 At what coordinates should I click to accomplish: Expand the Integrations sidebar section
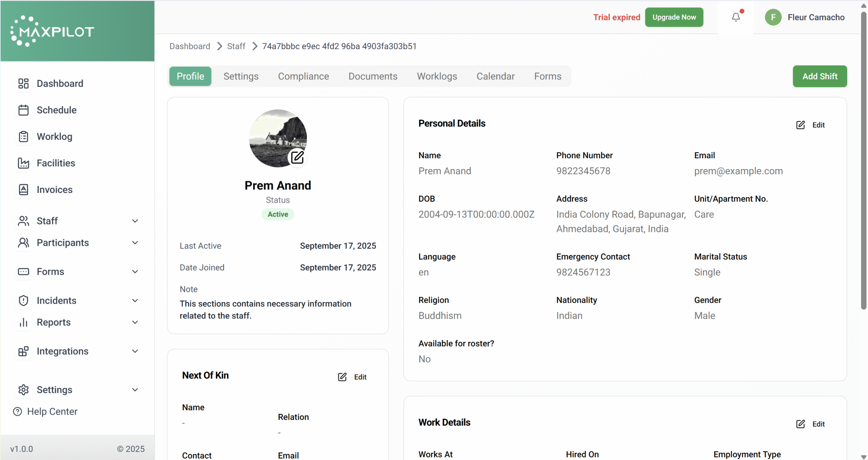[135, 351]
